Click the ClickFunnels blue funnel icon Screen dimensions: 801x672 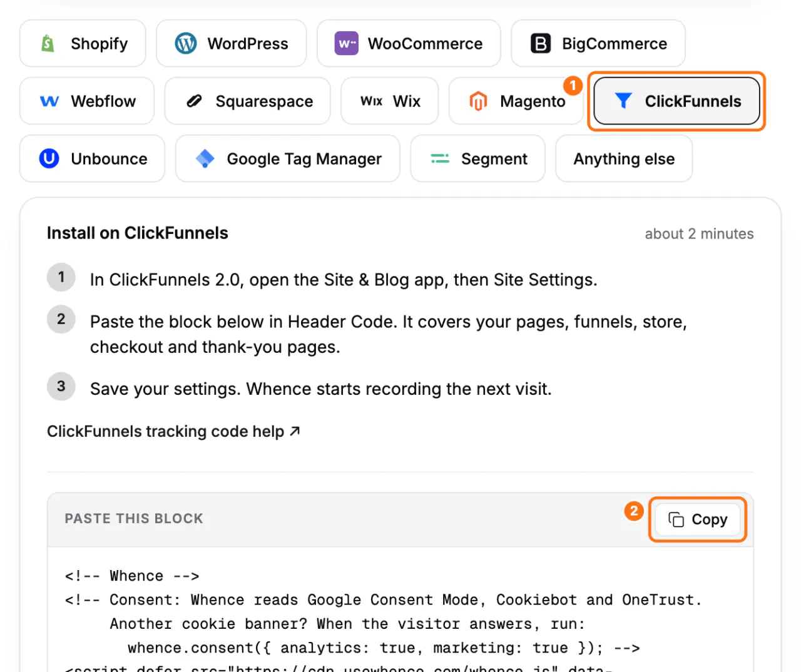coord(623,101)
